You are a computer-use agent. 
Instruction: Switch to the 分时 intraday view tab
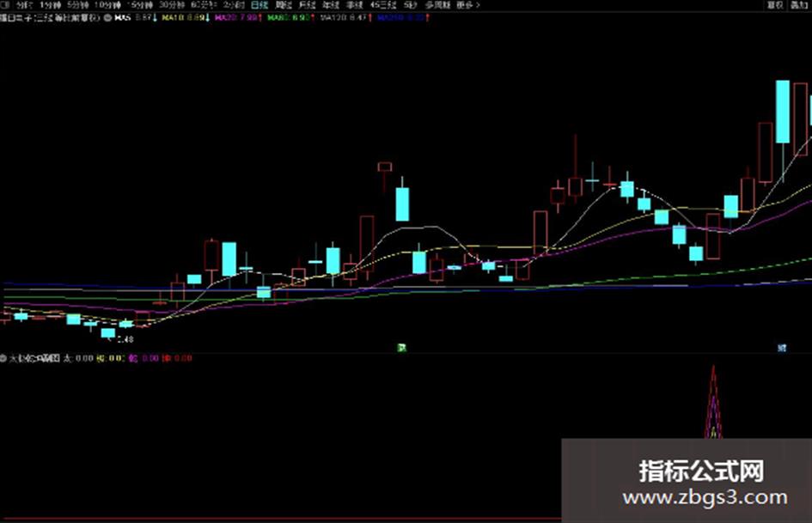[x=24, y=5]
